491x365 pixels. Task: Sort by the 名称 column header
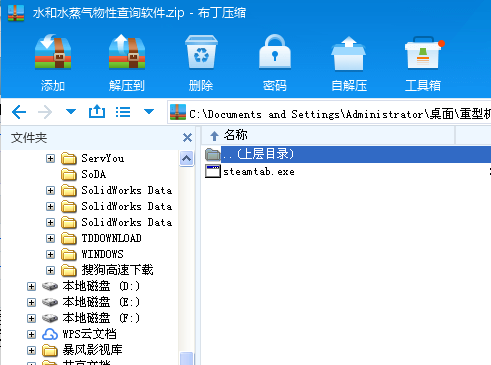[x=328, y=135]
